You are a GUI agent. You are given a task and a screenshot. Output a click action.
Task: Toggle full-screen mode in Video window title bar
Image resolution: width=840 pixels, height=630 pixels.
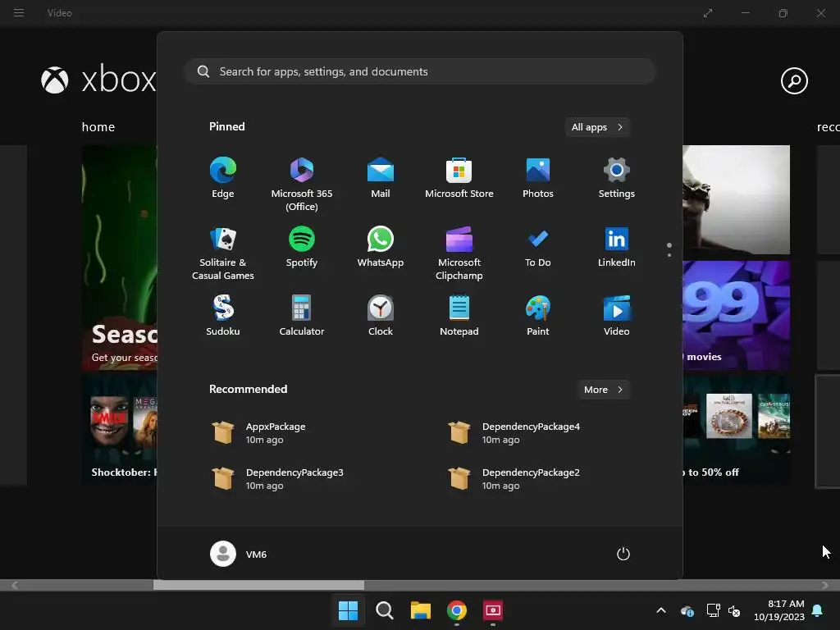(708, 13)
